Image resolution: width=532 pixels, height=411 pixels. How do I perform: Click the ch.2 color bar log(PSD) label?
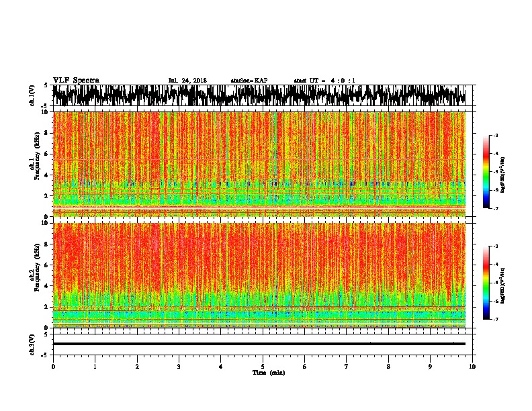(x=503, y=285)
